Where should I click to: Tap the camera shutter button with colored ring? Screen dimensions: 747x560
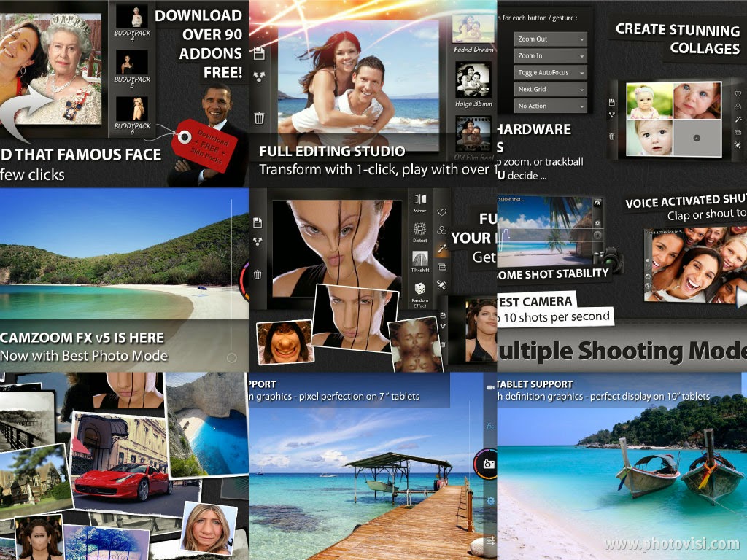coord(486,463)
